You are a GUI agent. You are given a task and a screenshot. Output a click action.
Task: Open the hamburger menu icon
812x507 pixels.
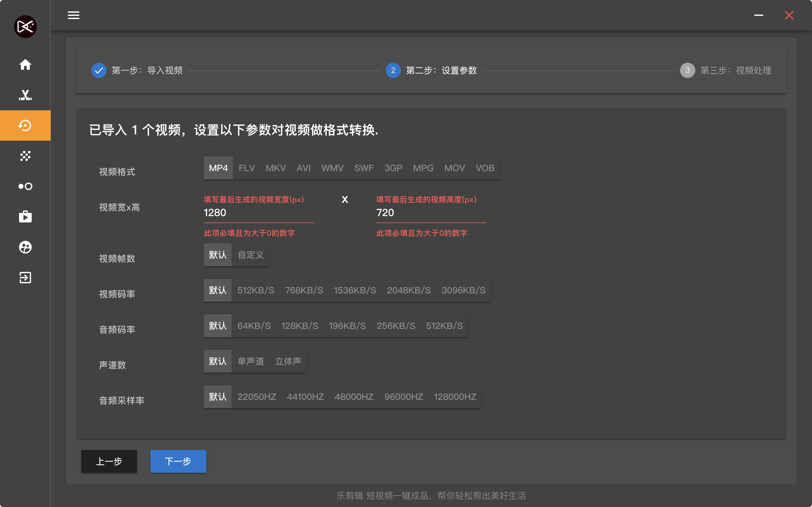coord(74,15)
